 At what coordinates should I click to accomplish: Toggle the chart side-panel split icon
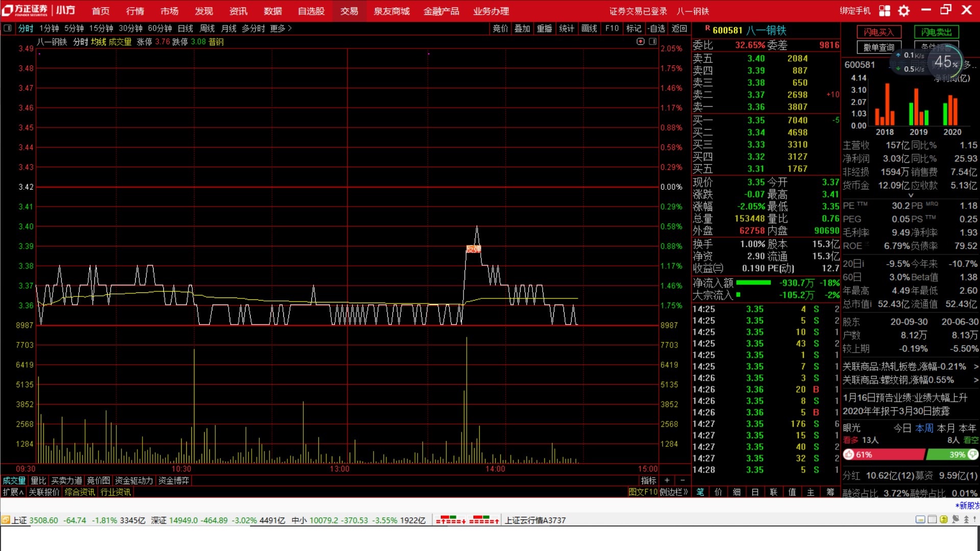coord(653,41)
